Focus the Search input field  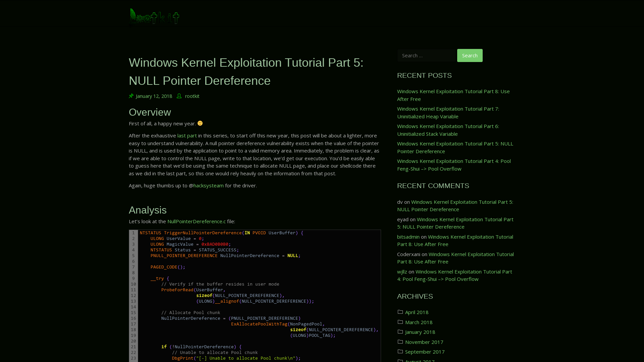coord(427,56)
